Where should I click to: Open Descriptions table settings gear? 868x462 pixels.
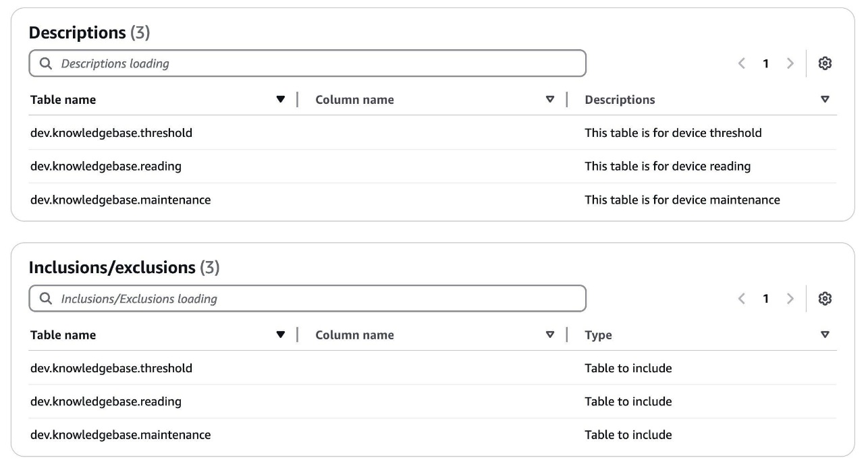click(824, 63)
